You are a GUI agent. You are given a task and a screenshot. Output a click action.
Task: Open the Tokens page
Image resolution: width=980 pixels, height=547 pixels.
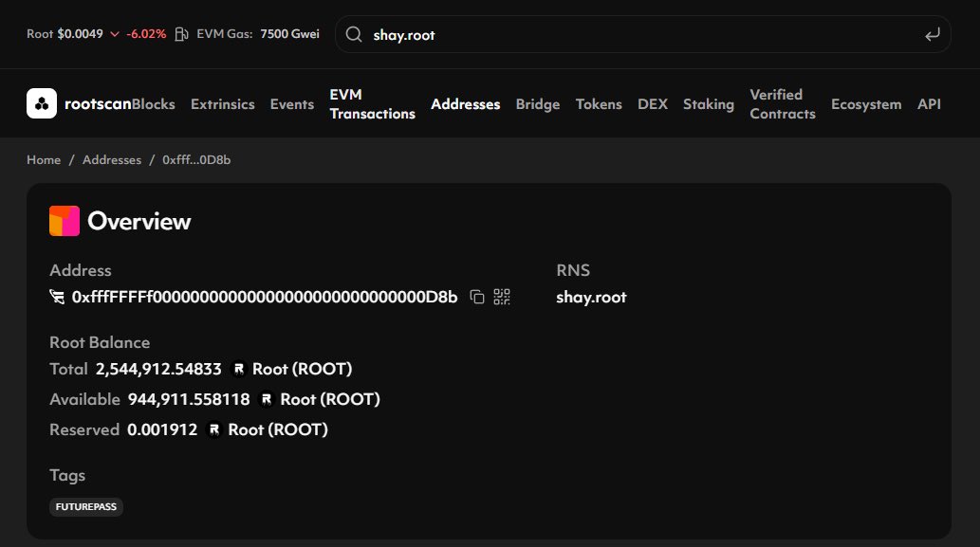click(599, 104)
